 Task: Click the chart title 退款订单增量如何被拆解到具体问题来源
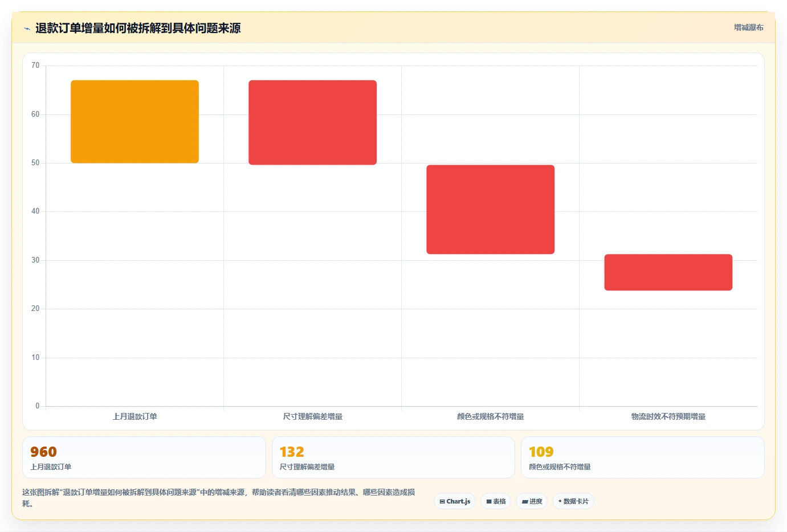(138, 28)
